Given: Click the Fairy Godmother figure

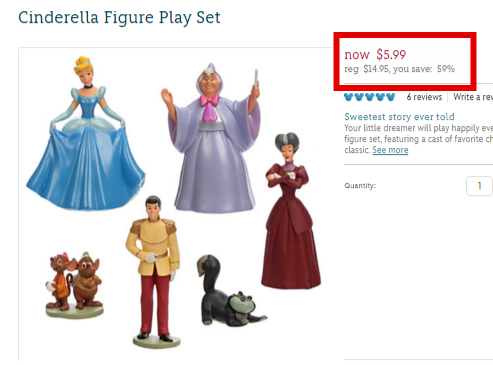Looking at the screenshot, I should (212, 138).
